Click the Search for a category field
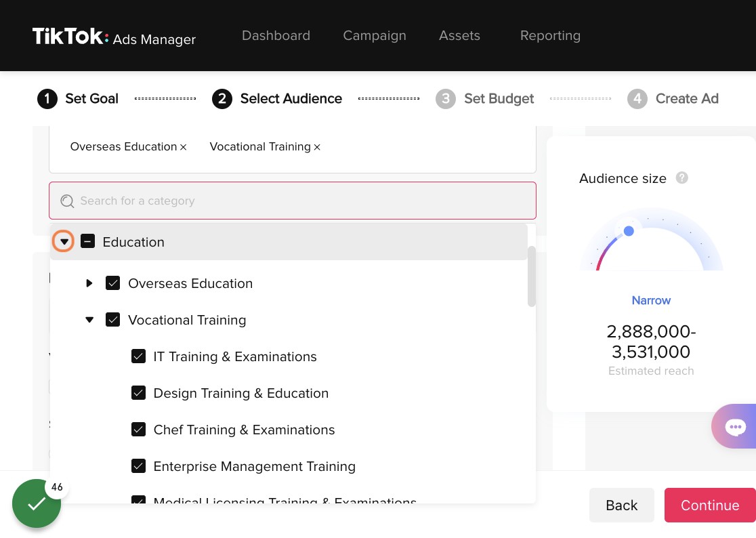The height and width of the screenshot is (538, 756). coord(292,201)
